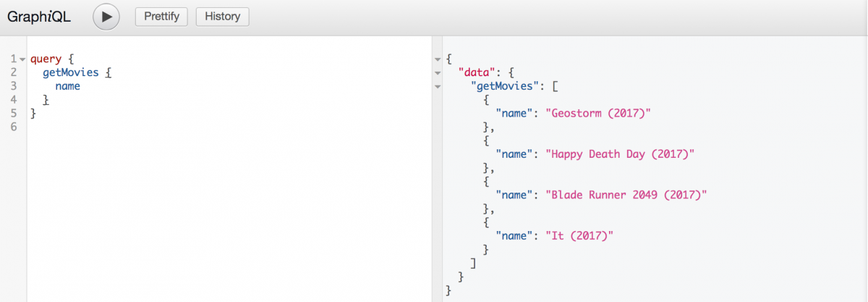This screenshot has height=302, width=868.
Task: Collapse the query block at line 1
Action: (x=22, y=59)
